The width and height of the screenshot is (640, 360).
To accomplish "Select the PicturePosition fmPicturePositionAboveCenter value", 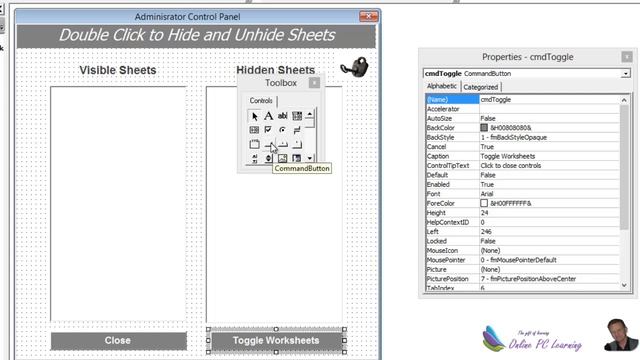I will 549,279.
